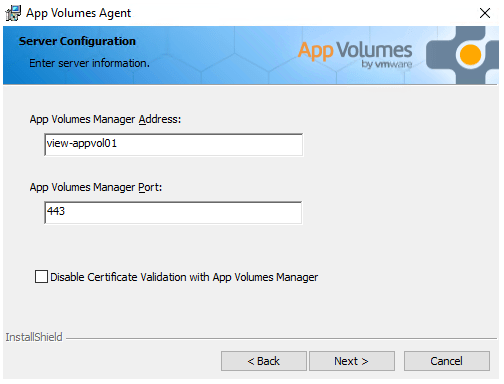Click the Server Configuration heading

click(77, 41)
